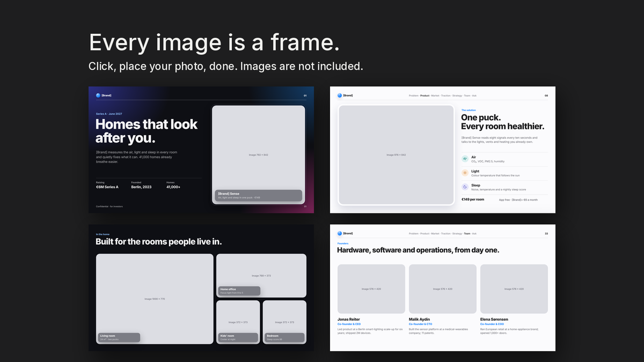Click the name Elena Sørensen

click(x=495, y=320)
